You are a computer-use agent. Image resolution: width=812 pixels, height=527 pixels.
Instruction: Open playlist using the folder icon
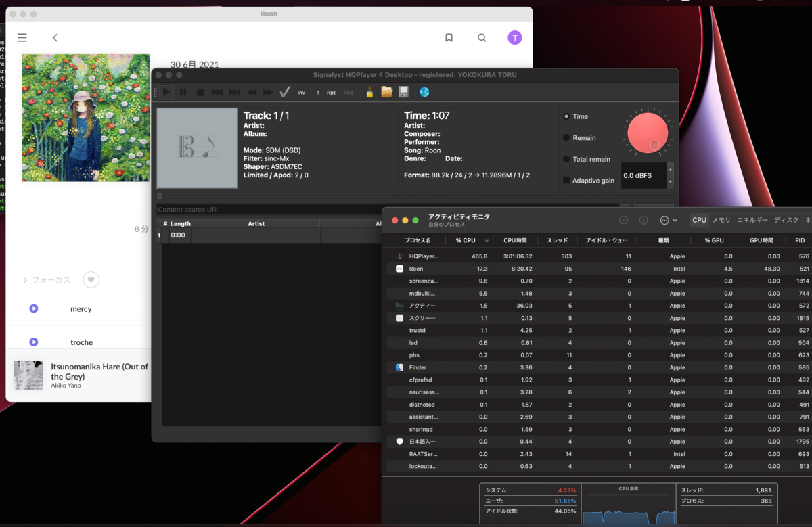386,92
